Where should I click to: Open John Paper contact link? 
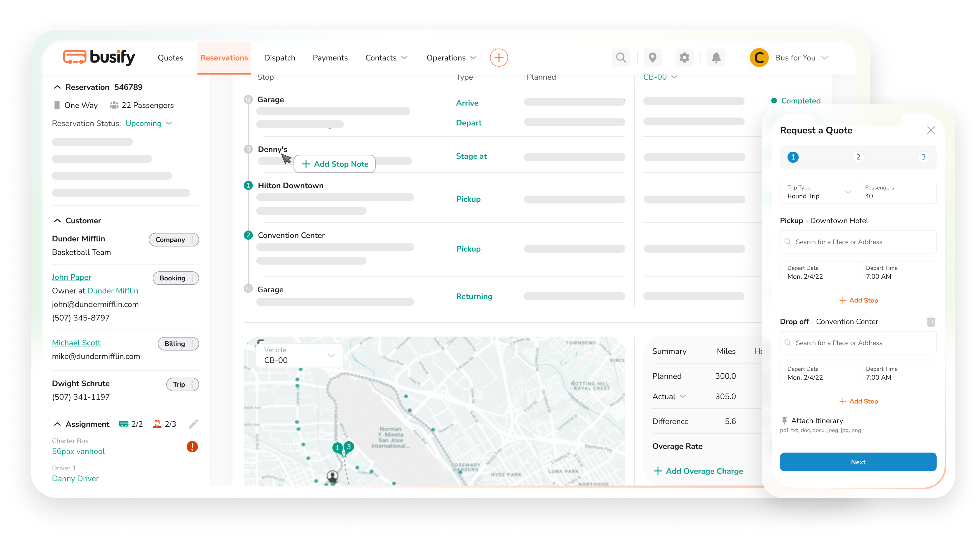pyautogui.click(x=72, y=277)
